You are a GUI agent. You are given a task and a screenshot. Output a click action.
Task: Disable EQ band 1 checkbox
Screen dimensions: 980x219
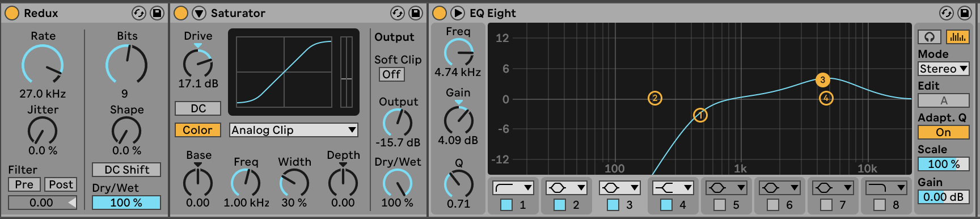(x=506, y=205)
